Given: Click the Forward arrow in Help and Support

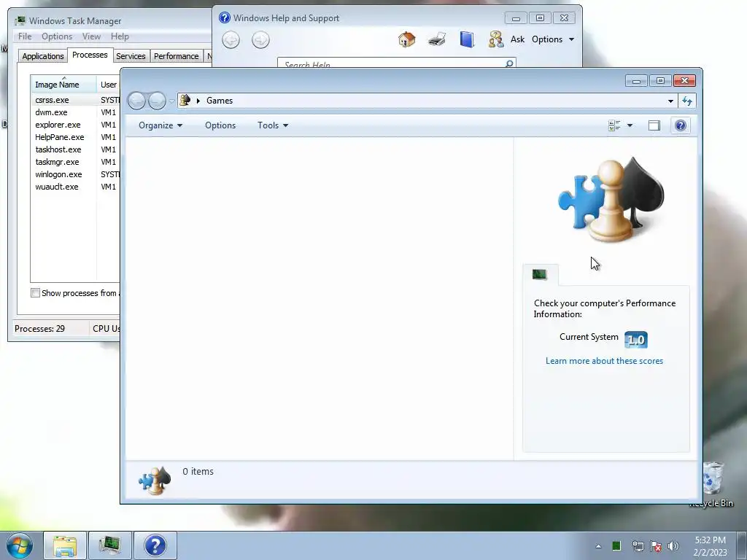Looking at the screenshot, I should pos(260,39).
